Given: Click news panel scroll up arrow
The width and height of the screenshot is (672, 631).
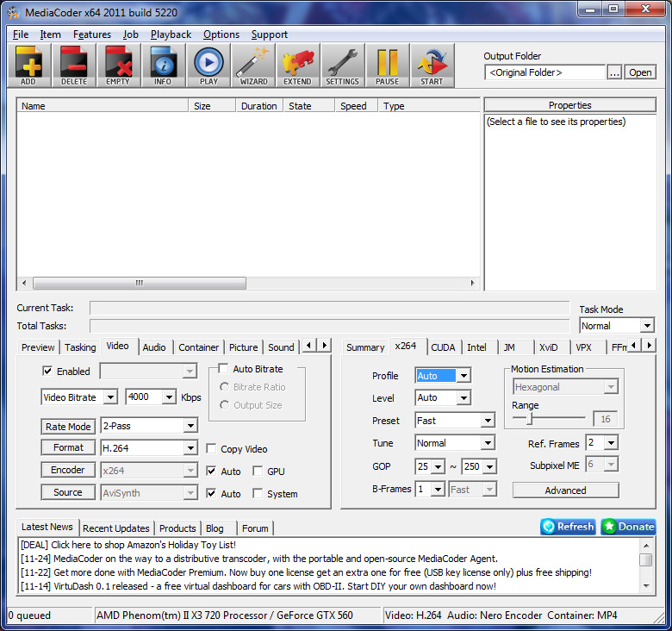Looking at the screenshot, I should 646,546.
